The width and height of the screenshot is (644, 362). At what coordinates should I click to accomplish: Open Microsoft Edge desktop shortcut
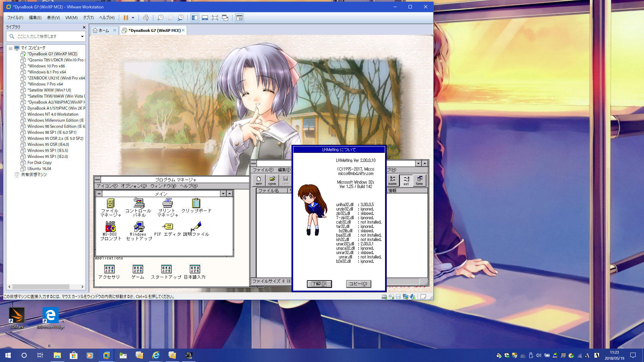pyautogui.click(x=50, y=318)
